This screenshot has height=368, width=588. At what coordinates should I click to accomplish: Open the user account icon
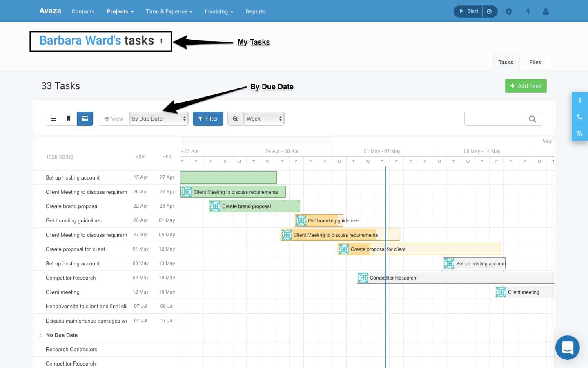546,11
